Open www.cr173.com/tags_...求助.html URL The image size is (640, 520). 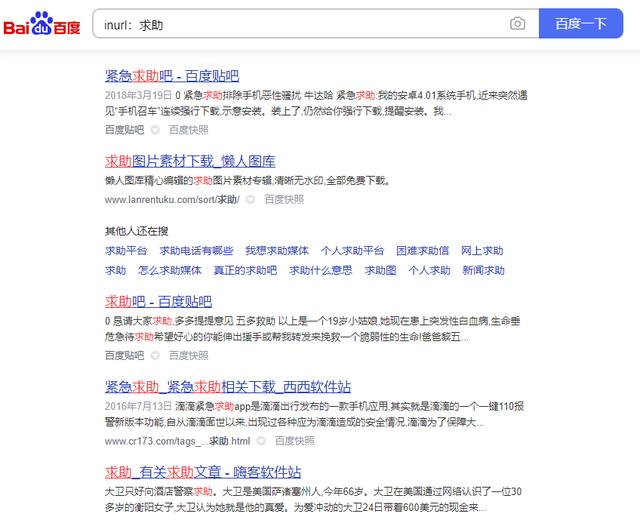[x=178, y=441]
